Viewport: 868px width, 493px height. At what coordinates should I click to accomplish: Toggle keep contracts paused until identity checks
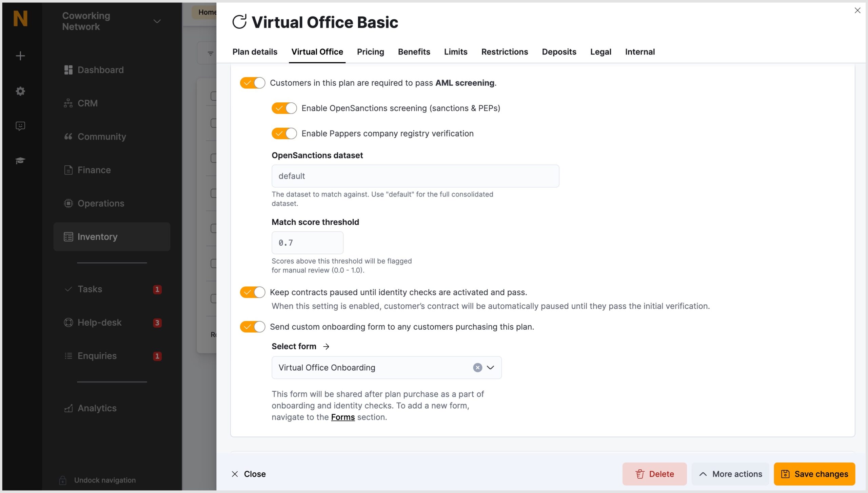click(x=252, y=292)
